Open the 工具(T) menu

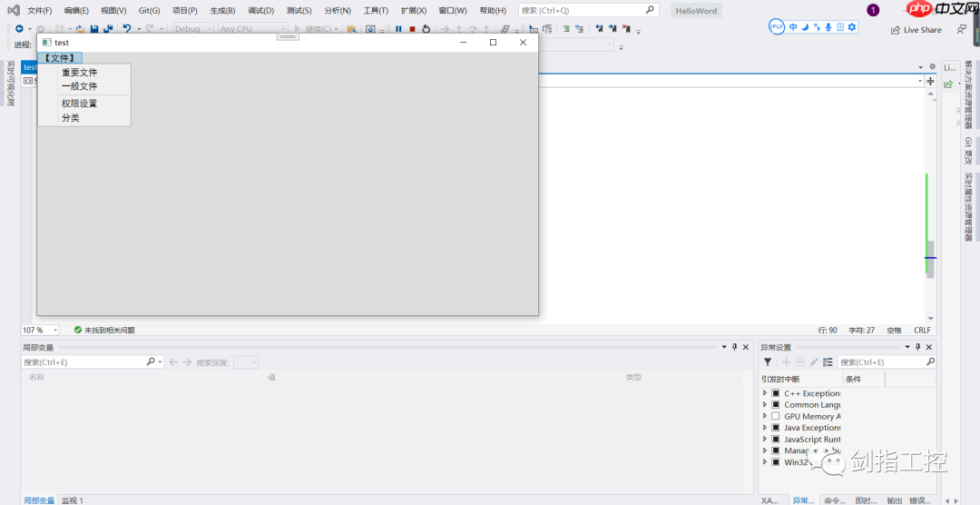[376, 11]
